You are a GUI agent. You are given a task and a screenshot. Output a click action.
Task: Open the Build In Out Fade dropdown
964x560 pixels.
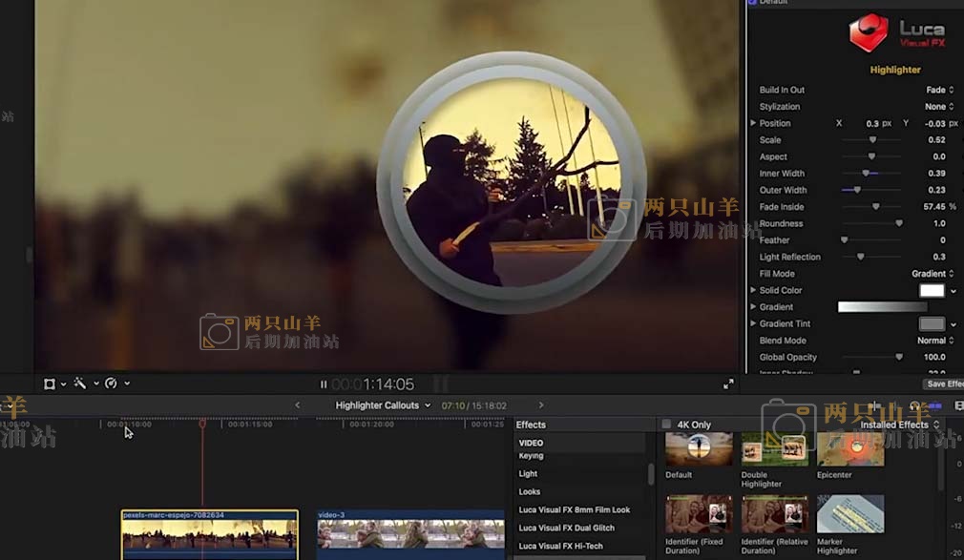click(x=939, y=90)
